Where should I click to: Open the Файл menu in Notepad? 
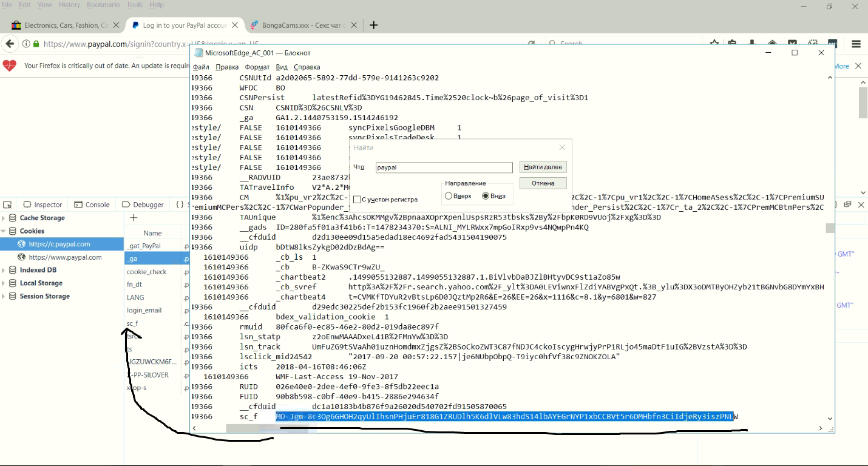[200, 67]
